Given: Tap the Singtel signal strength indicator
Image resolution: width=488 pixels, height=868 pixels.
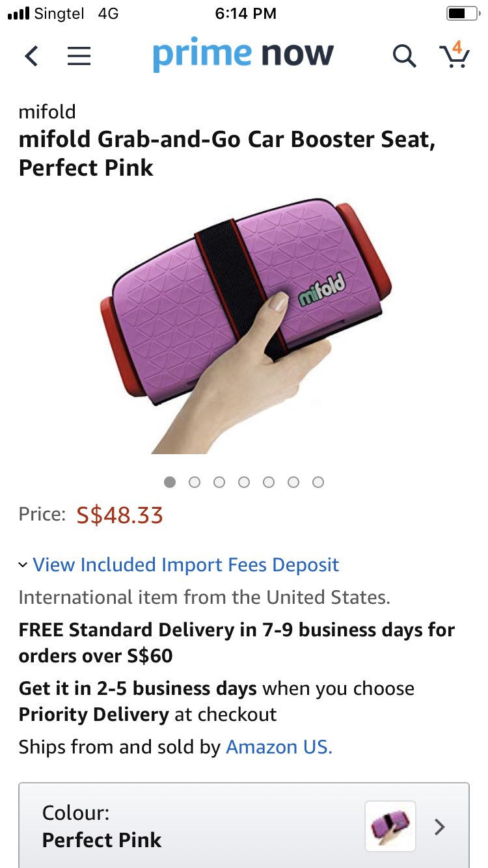Looking at the screenshot, I should click(x=18, y=13).
